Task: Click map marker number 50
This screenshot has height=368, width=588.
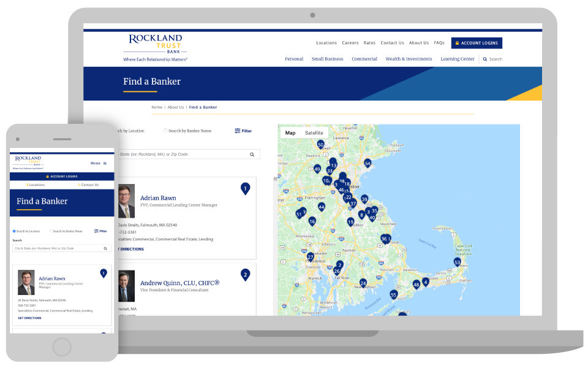Action: [320, 145]
